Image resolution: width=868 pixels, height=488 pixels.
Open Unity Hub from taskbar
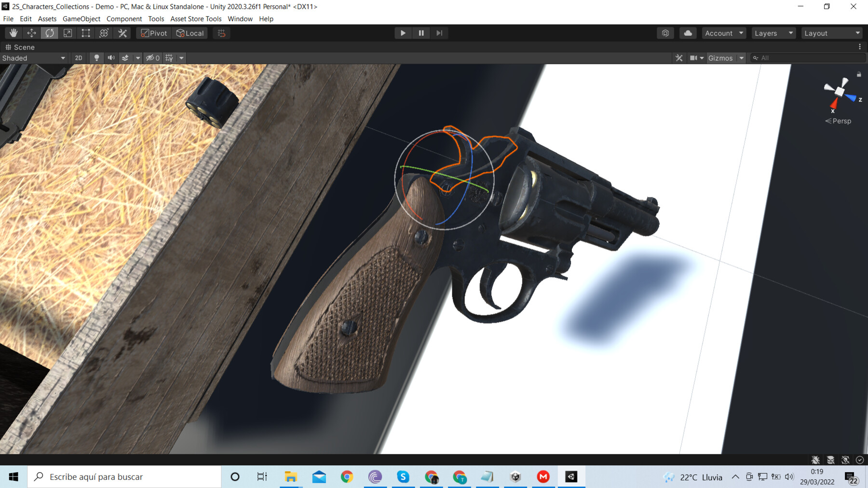tap(515, 476)
